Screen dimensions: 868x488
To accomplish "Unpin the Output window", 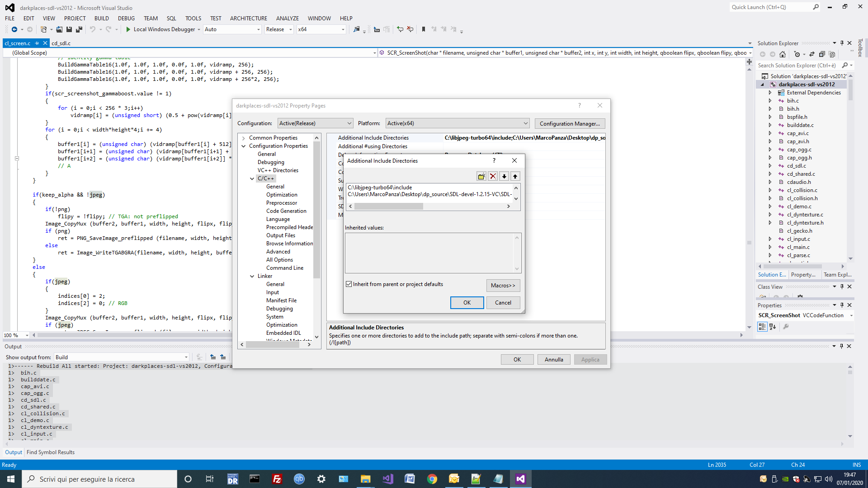I will [842, 346].
